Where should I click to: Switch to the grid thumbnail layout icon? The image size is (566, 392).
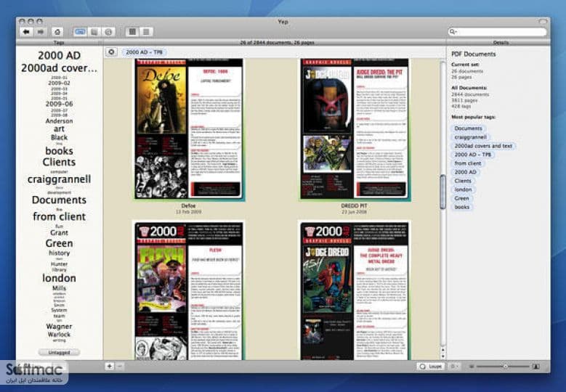click(x=132, y=32)
